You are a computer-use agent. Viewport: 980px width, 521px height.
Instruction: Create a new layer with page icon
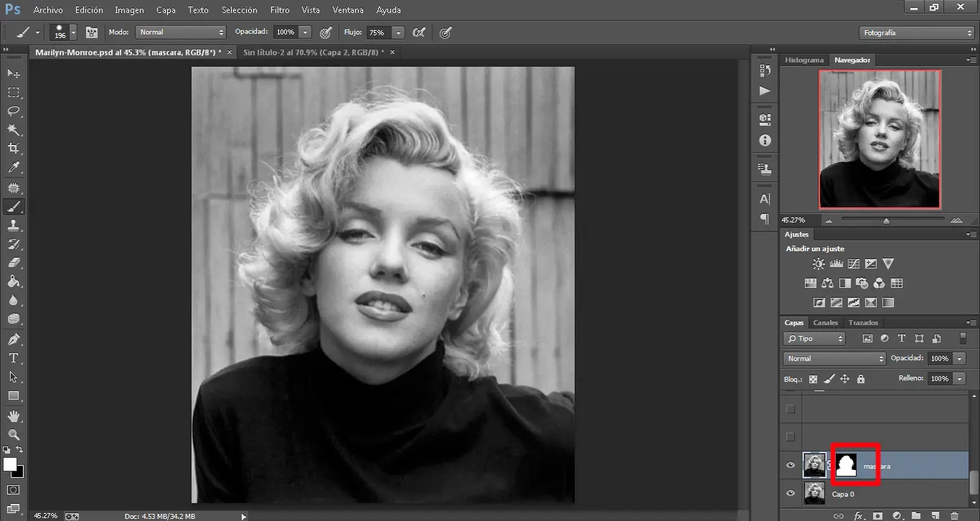point(935,515)
